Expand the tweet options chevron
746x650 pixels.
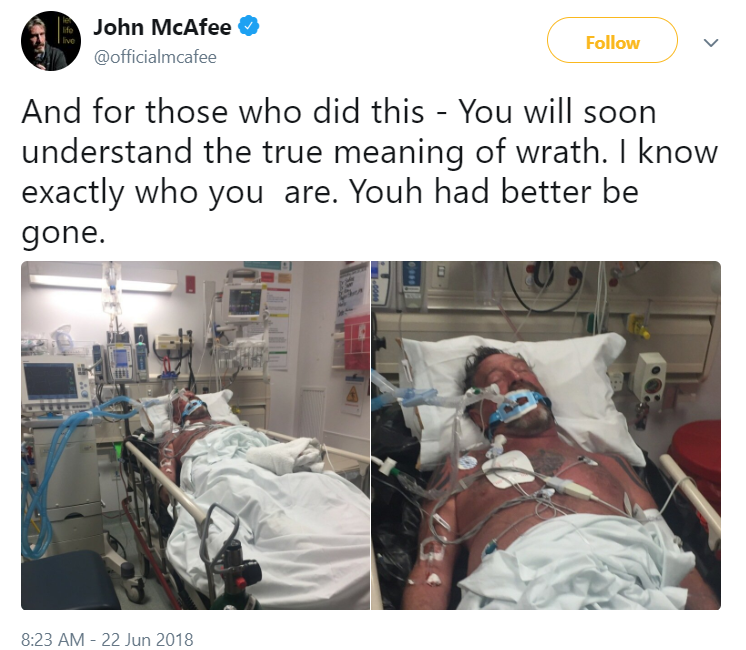coord(711,43)
